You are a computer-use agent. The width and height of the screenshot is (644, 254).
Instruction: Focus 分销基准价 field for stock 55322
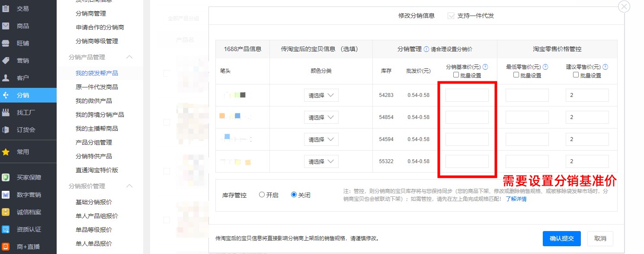click(467, 161)
